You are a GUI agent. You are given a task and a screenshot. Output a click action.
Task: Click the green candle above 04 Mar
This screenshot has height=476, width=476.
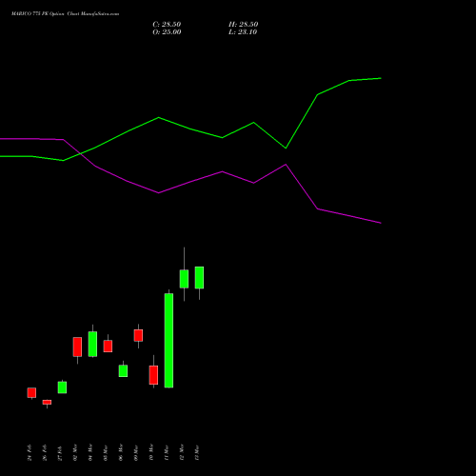tap(92, 344)
